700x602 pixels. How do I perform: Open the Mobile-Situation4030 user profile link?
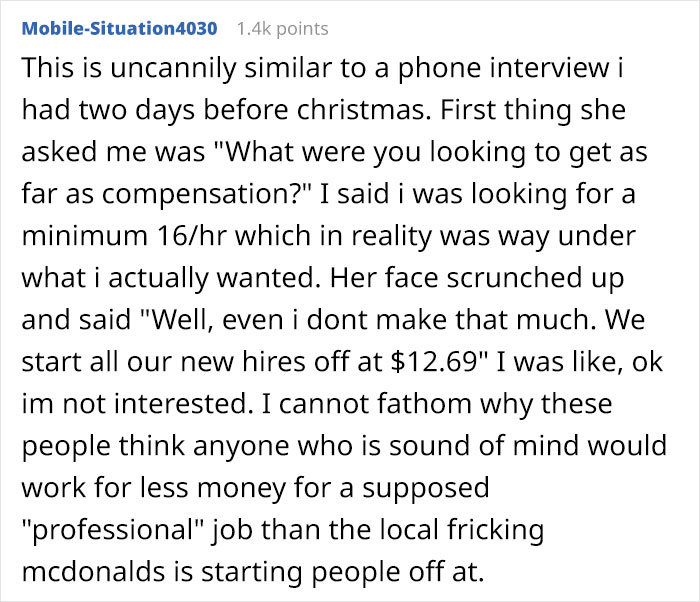(x=119, y=28)
